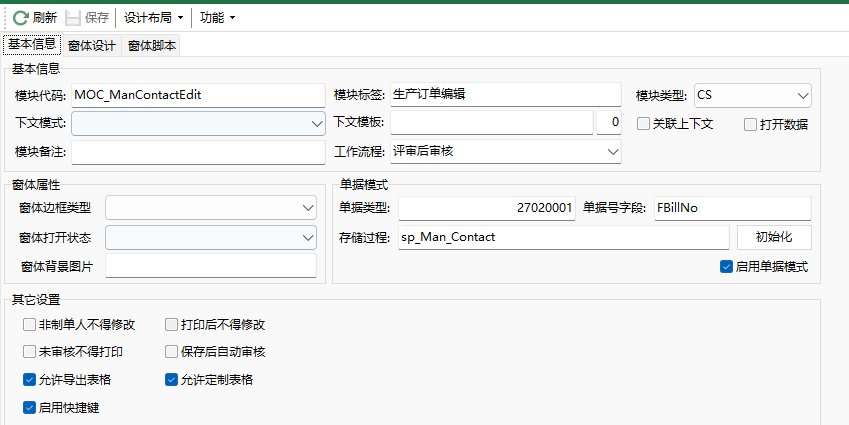Check the 打开数据 checkbox

pos(751,125)
